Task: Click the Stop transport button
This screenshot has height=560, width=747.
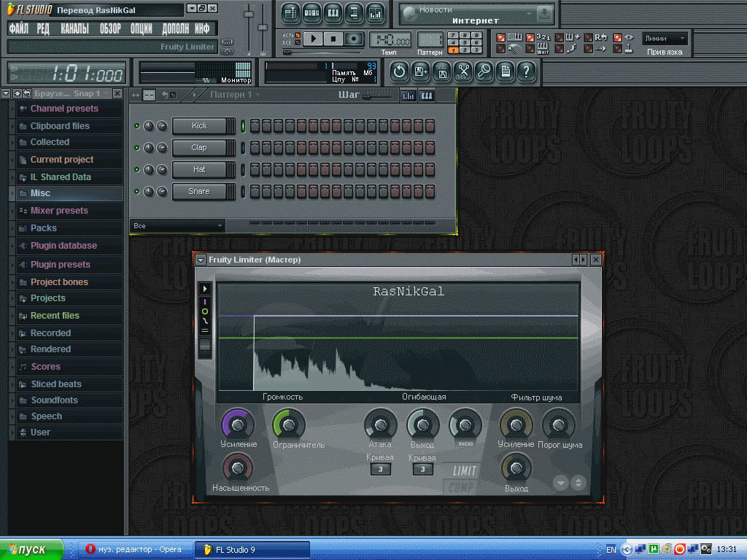Action: [x=333, y=39]
